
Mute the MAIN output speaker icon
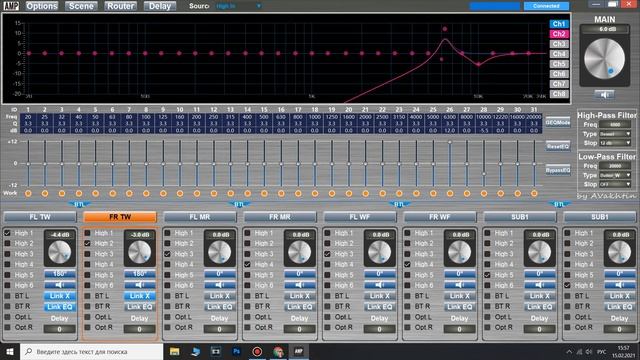(x=604, y=95)
